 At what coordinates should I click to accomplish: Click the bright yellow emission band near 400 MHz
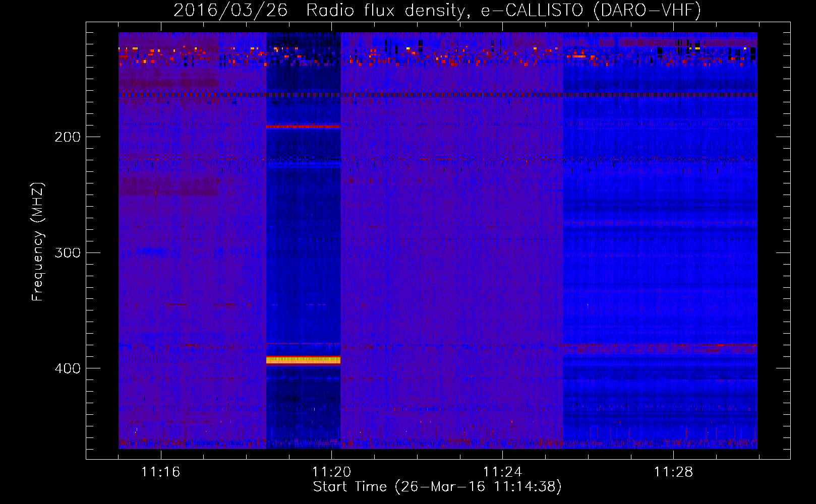(303, 360)
